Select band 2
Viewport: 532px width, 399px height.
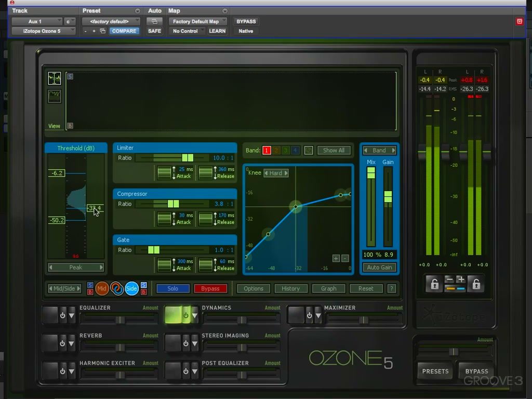pos(276,150)
